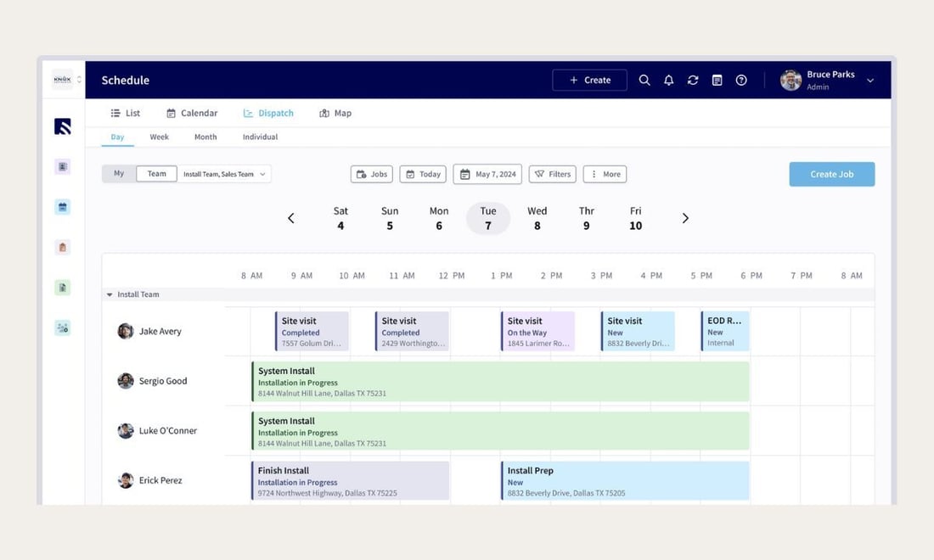Click the Knox company logo

(x=62, y=79)
